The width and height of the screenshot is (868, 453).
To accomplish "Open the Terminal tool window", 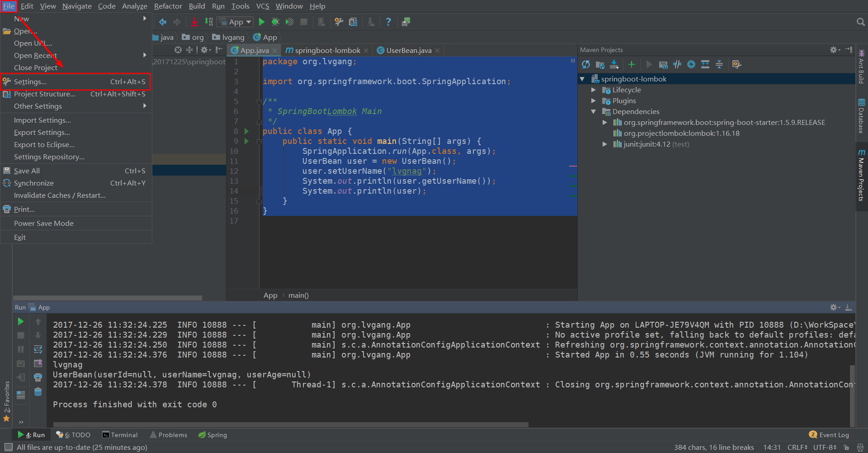I will (x=120, y=435).
